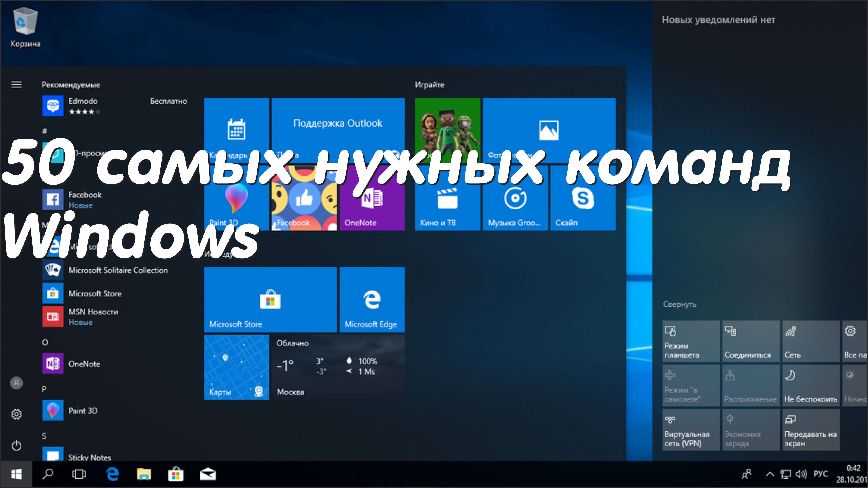This screenshot has width=868, height=488.
Task: Expand the Start hamburger menu
Action: (x=17, y=84)
